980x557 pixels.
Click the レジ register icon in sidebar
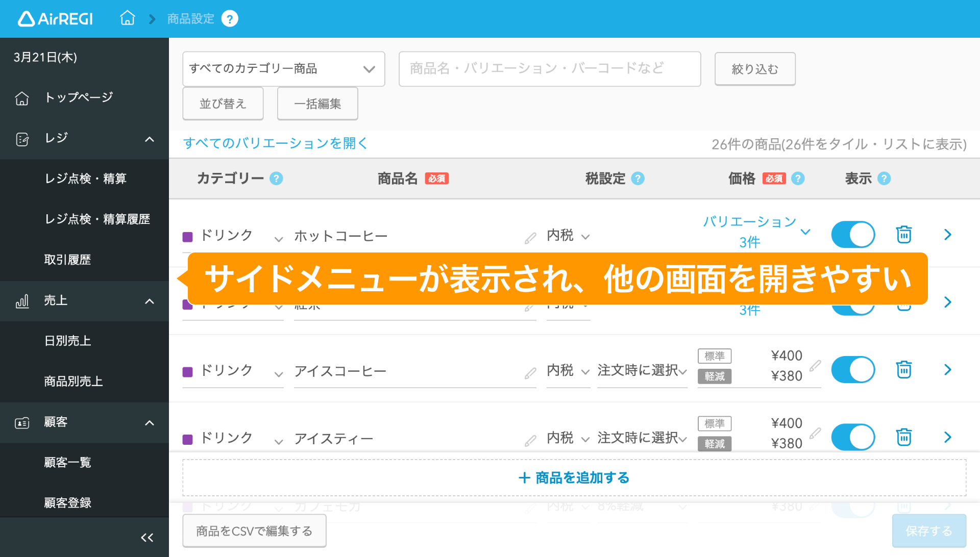click(22, 139)
